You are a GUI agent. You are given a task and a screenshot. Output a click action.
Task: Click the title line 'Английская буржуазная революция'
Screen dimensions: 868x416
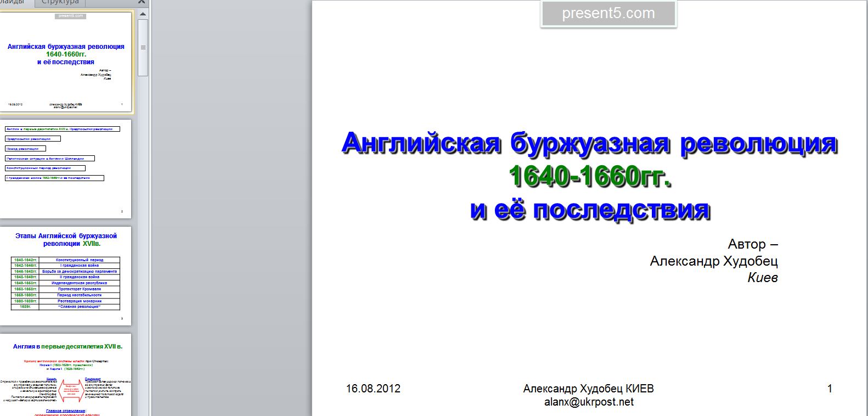point(590,143)
